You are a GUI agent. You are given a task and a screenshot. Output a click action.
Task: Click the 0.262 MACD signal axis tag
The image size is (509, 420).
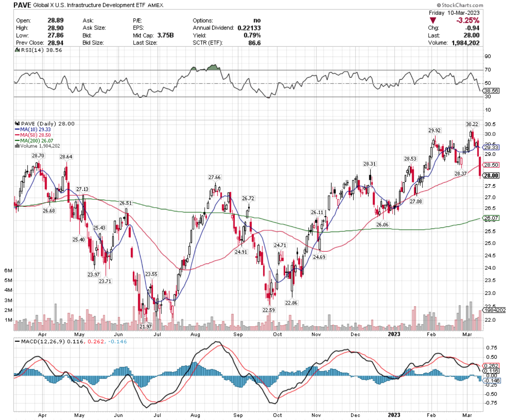[491, 366]
